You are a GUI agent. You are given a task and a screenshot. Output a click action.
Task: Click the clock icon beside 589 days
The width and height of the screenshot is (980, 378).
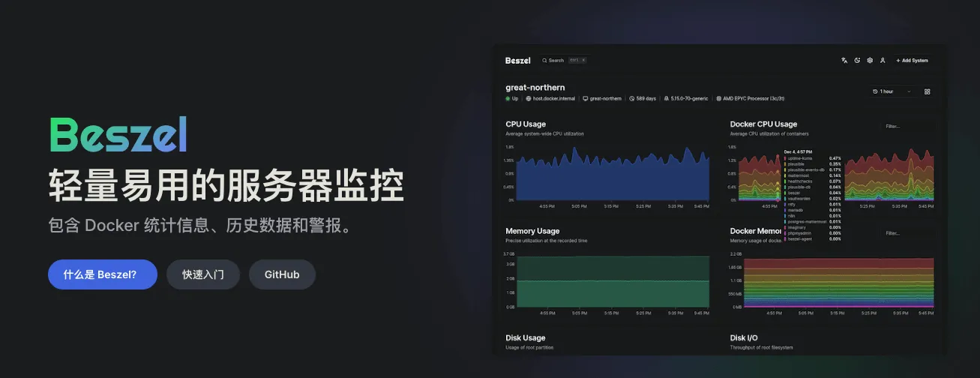click(x=632, y=98)
